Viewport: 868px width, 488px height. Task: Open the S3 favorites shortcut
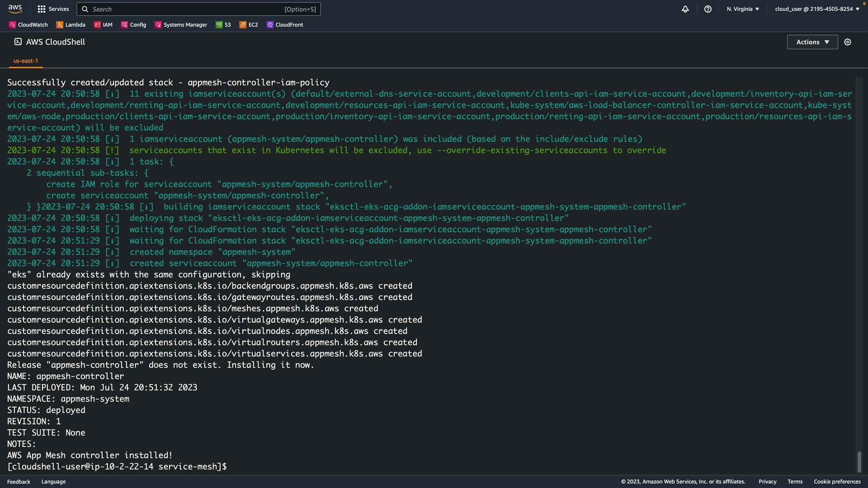click(223, 25)
